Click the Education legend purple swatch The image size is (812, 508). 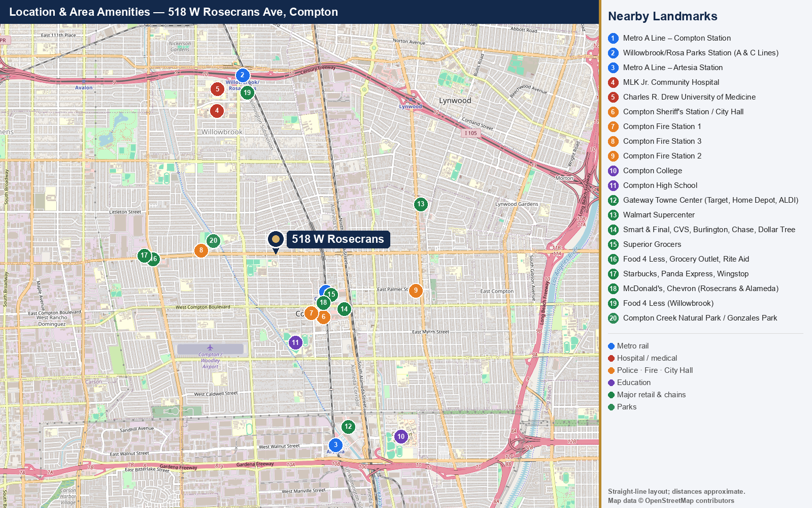click(x=611, y=383)
